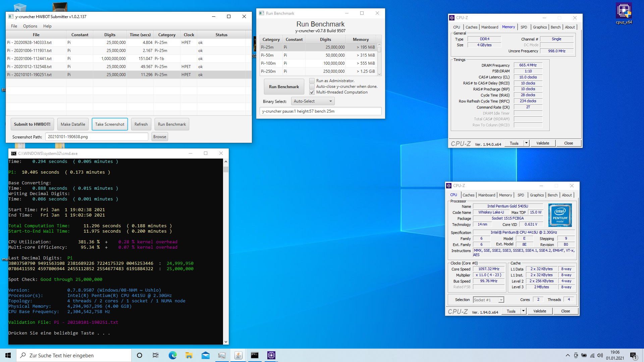Click y-cruncher HWBOT Submitter title icon
The height and width of the screenshot is (362, 644).
[x=11, y=16]
